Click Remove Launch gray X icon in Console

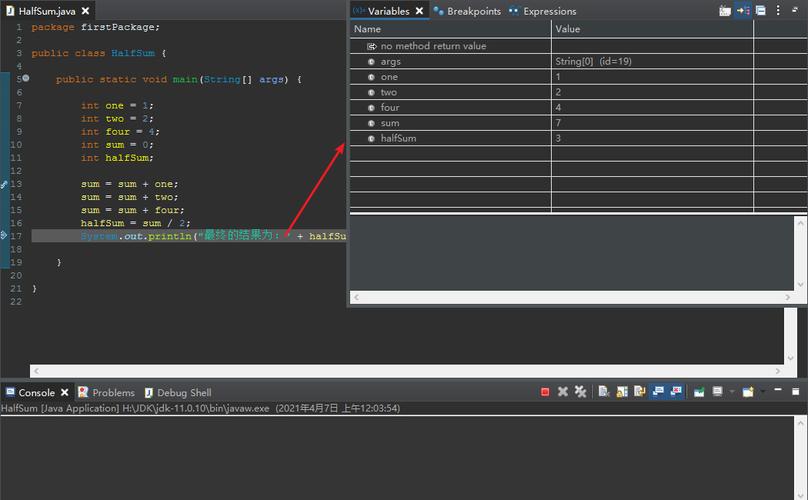tap(563, 392)
